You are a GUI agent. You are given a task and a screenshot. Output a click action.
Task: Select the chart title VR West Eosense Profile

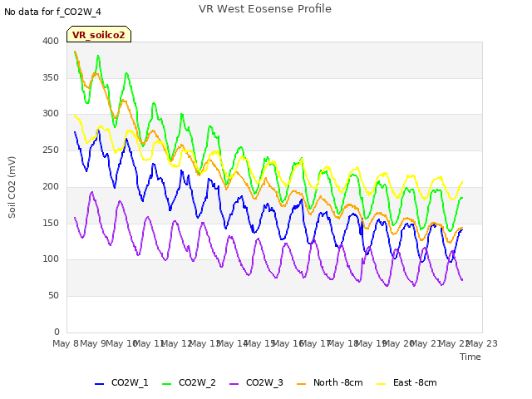(x=265, y=9)
